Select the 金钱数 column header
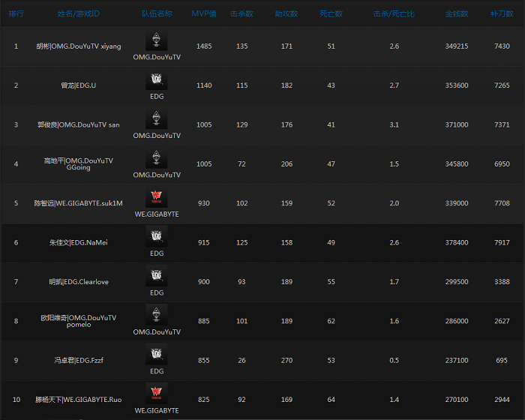Screen dimensions: 525x420 (456, 13)
